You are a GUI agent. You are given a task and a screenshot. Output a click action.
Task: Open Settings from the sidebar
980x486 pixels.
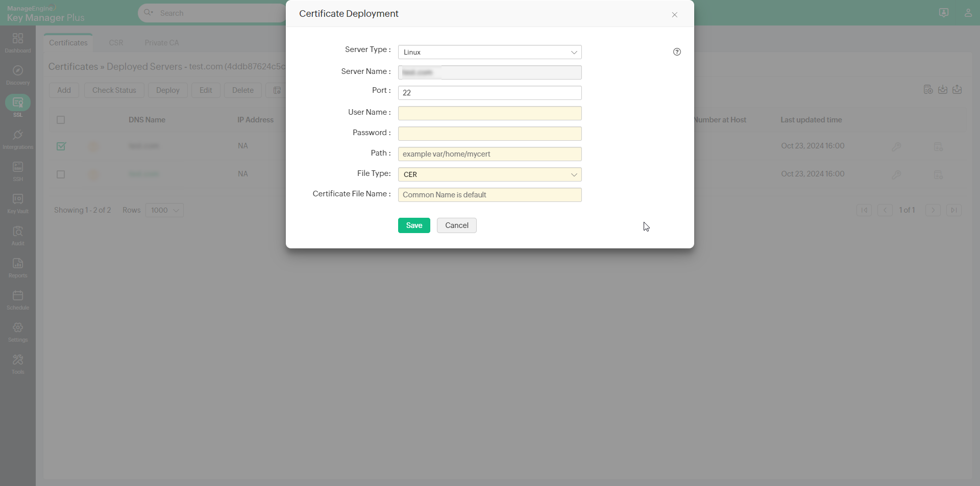[18, 332]
